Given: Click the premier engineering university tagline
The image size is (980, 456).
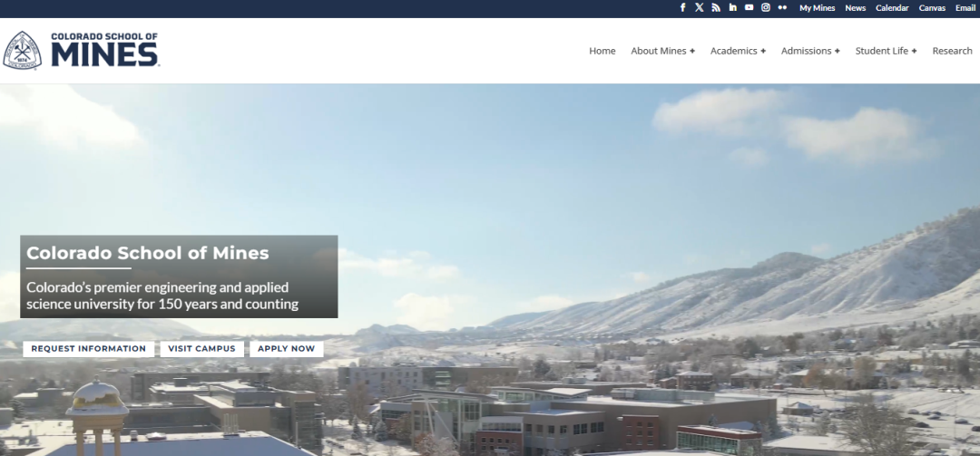Looking at the screenshot, I should (162, 296).
